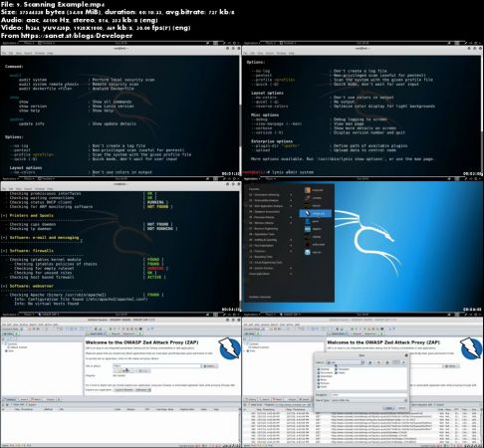
Task: Open the Videos folder in the Save dialog
Action: point(340,372)
